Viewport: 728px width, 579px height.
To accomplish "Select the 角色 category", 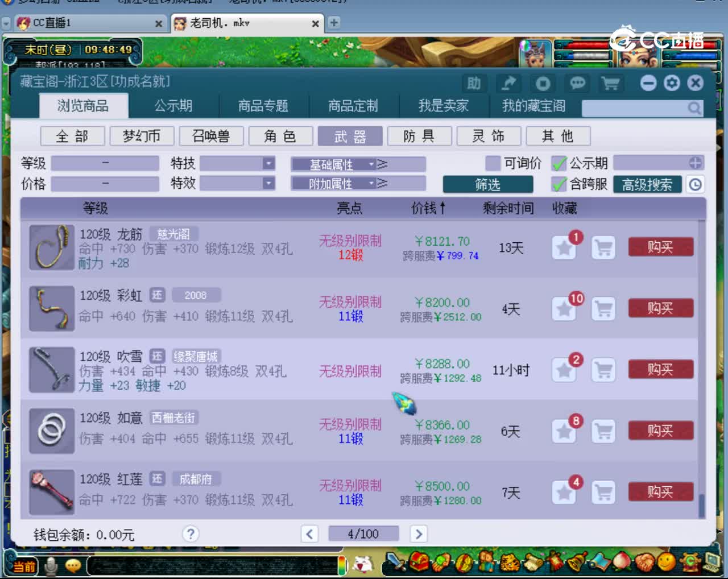I will tap(280, 136).
